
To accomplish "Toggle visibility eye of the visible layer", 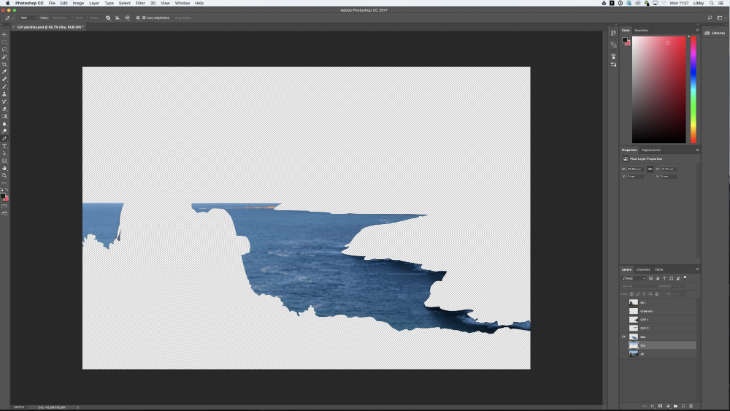I will [x=624, y=337].
